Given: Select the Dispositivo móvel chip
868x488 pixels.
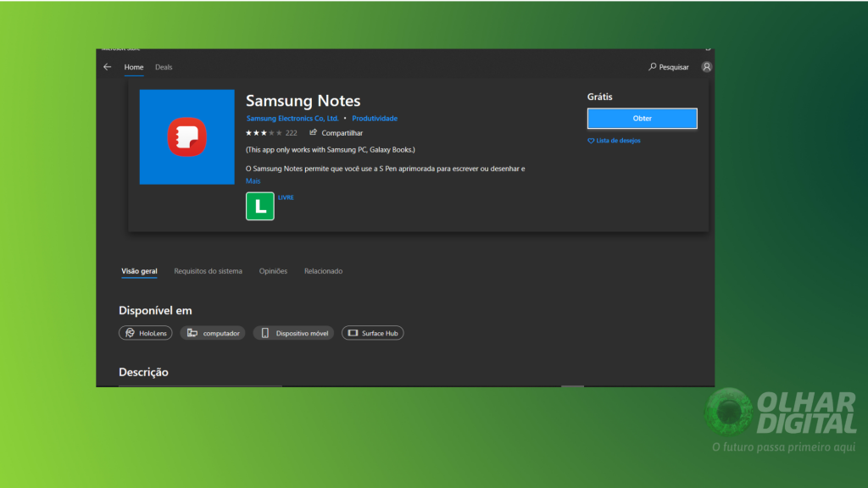Looking at the screenshot, I should pos(293,332).
